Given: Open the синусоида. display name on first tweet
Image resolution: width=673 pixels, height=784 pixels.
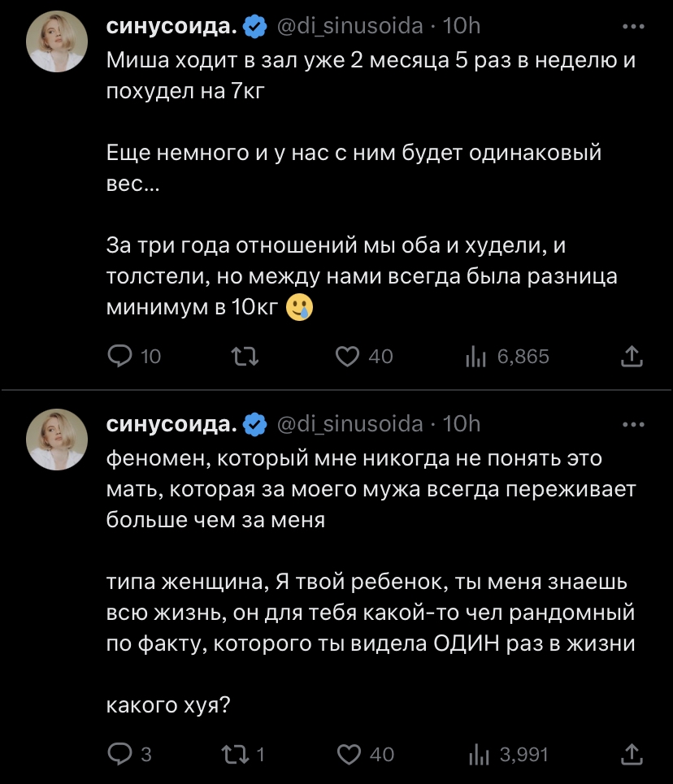Looking at the screenshot, I should [172, 26].
